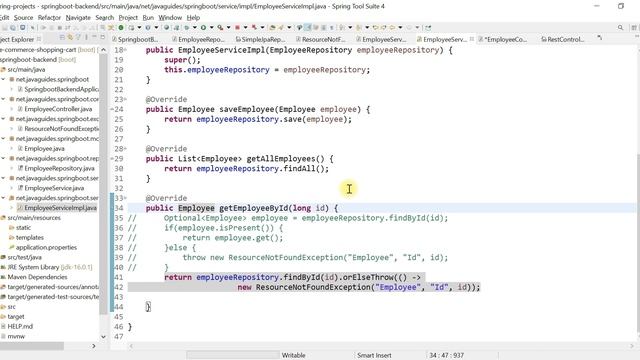Click the Project Explorer scroll-down arrow

pyautogui.click(x=103, y=337)
